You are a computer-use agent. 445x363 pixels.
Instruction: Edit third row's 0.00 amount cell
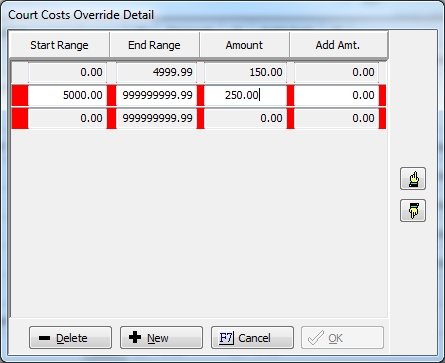(x=245, y=118)
